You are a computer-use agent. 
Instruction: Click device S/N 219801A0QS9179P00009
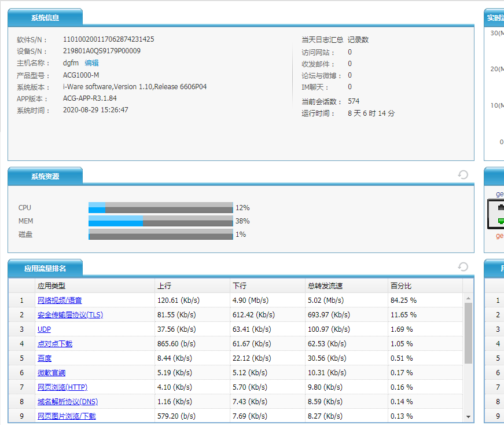click(102, 51)
